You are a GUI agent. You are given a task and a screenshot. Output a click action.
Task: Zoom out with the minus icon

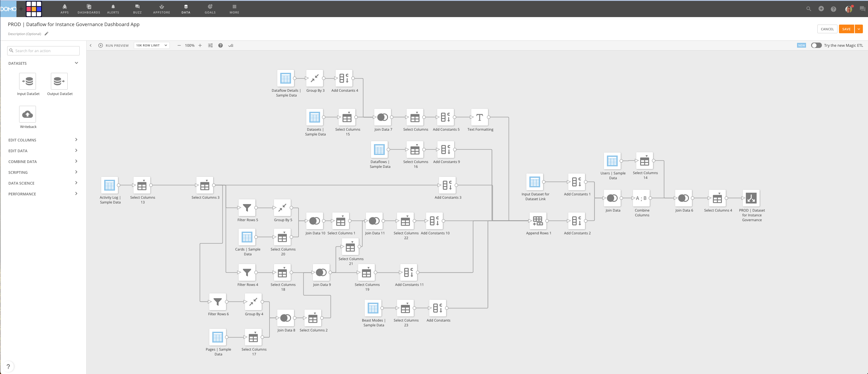tap(179, 46)
